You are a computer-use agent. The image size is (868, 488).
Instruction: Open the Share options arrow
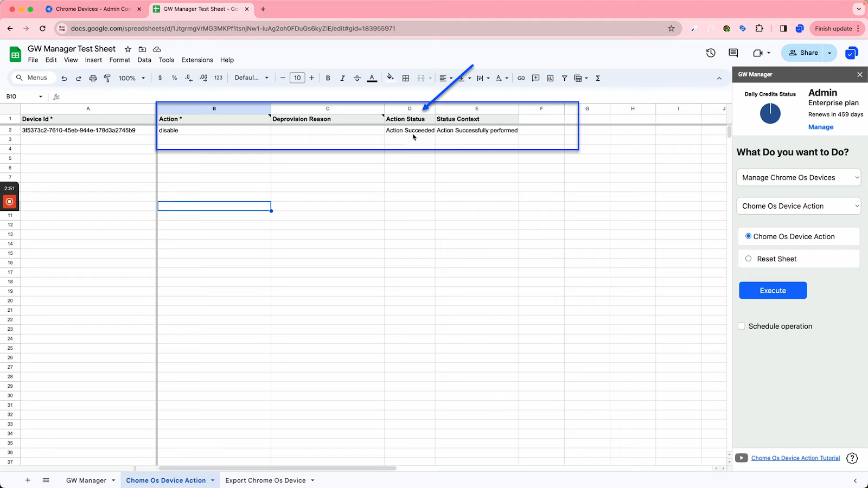point(829,53)
